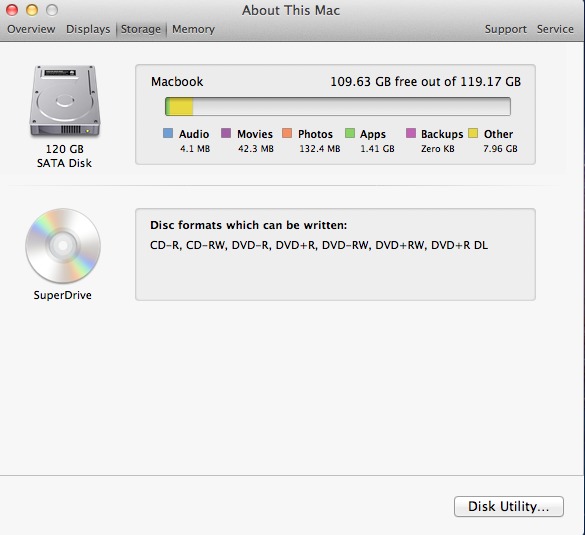Click the Movies legend label
Viewport: 585px width, 535px height.
255,134
